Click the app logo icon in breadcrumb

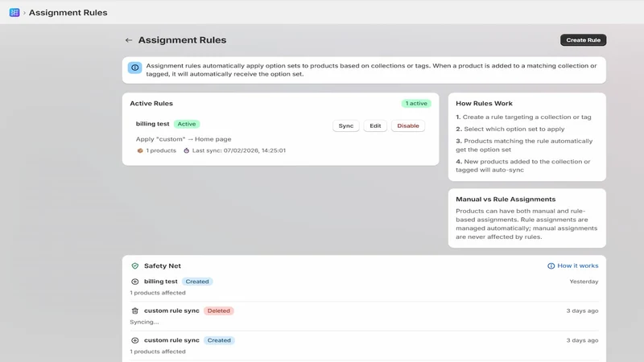tap(14, 12)
